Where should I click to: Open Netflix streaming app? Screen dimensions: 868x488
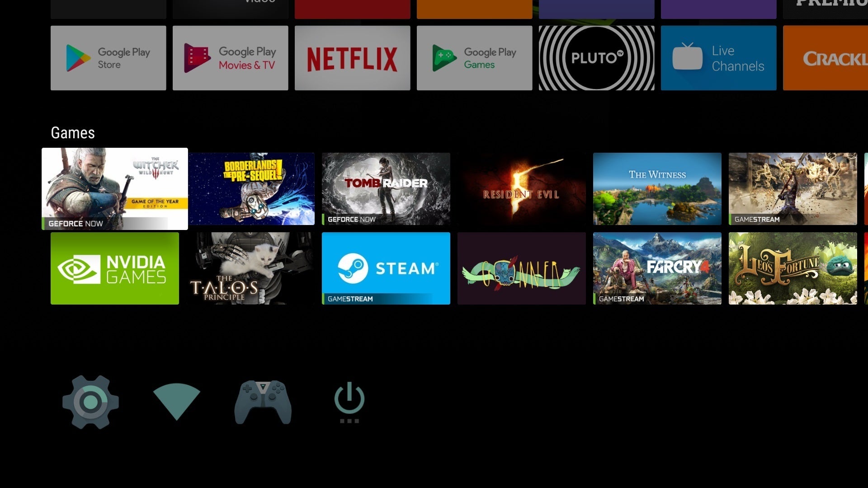coord(352,58)
